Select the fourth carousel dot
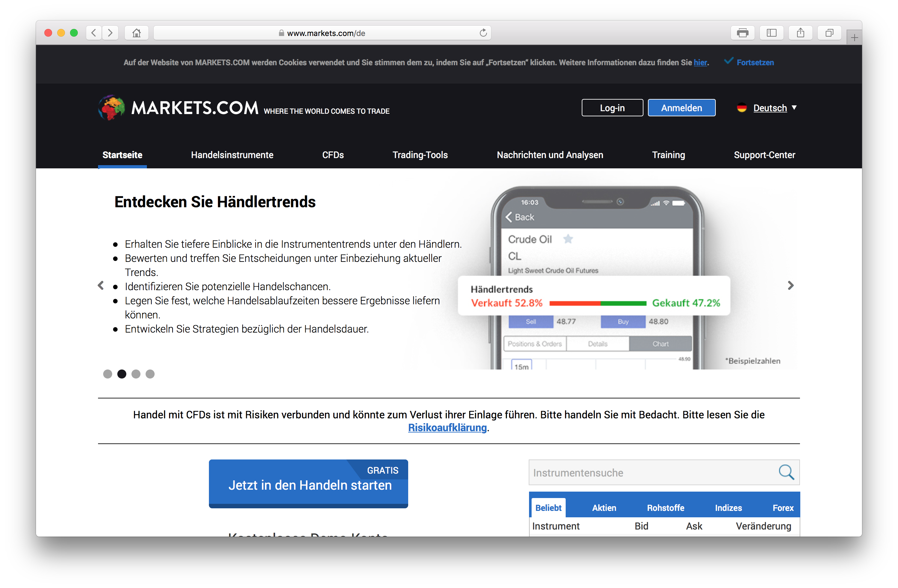The height and width of the screenshot is (588, 898). (150, 373)
